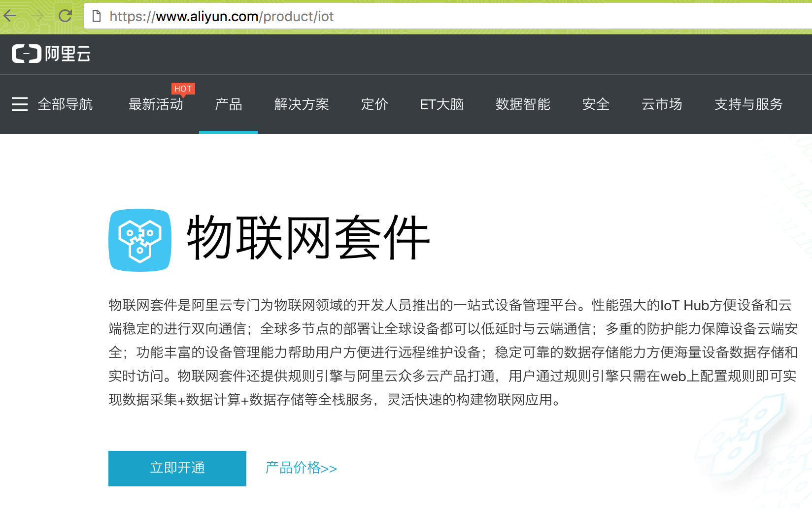Viewport: 812px width, 509px height.
Task: Open the 全部导航 hamburger menu
Action: [x=20, y=104]
